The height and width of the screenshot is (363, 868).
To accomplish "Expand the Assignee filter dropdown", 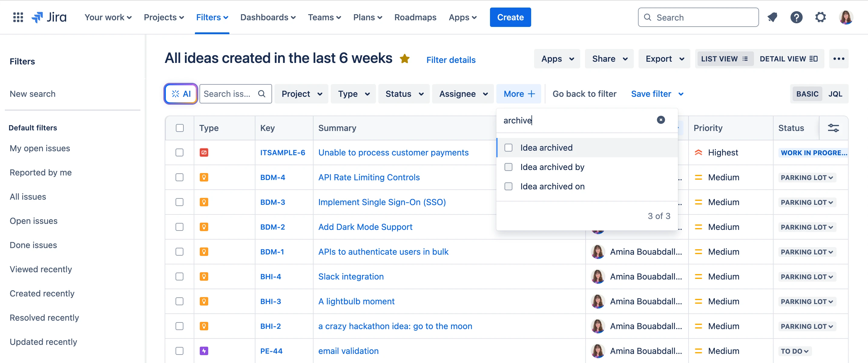I will [463, 93].
